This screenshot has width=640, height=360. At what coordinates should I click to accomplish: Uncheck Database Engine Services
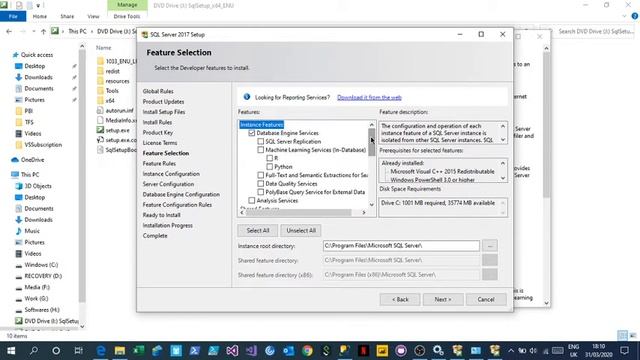point(251,133)
